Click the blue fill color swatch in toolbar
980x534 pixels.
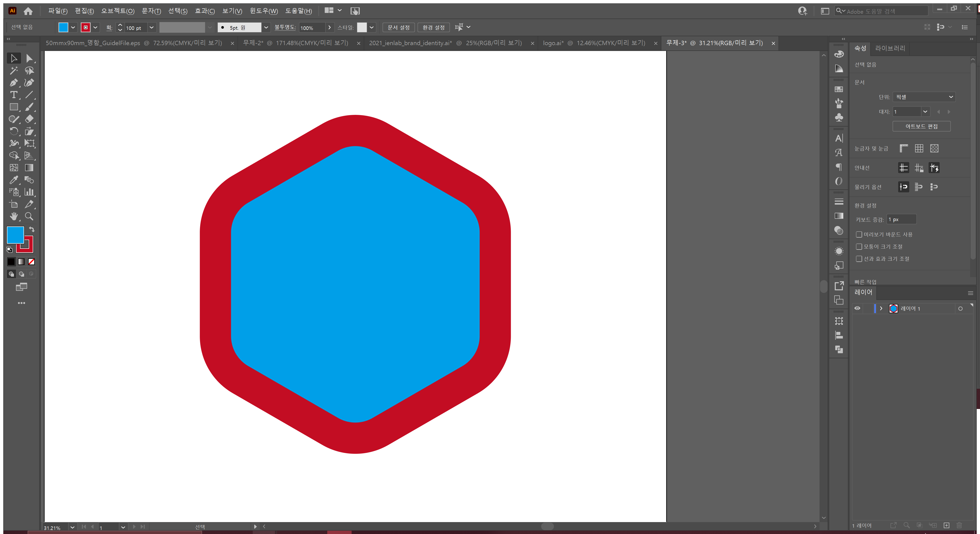click(15, 235)
